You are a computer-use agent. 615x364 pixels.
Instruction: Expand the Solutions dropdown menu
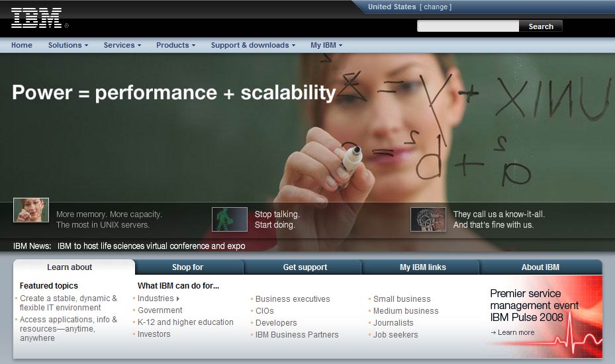(x=68, y=45)
